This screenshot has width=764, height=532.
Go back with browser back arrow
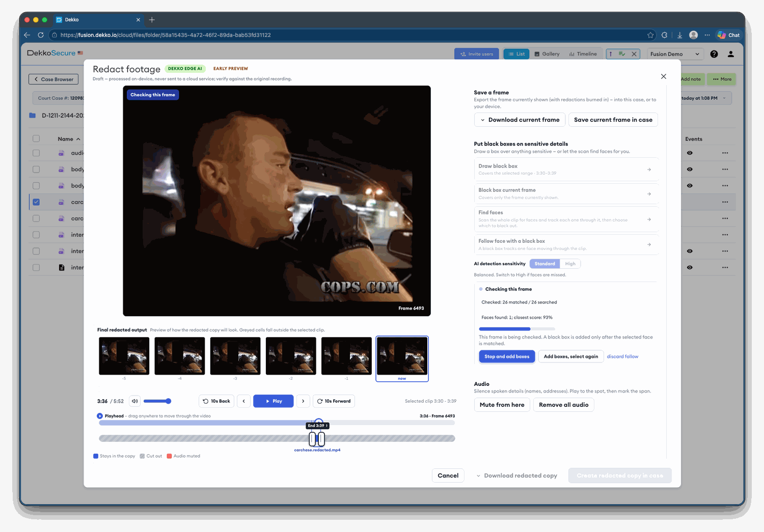pos(27,35)
